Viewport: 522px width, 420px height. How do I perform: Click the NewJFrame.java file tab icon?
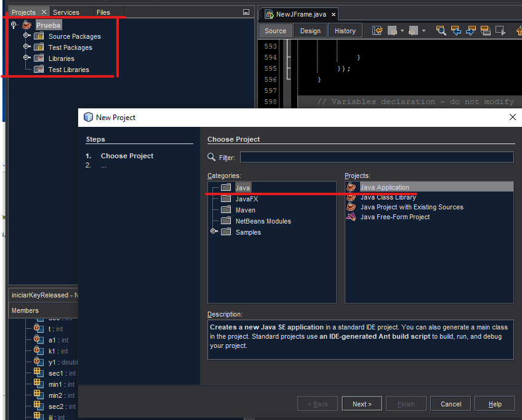269,14
